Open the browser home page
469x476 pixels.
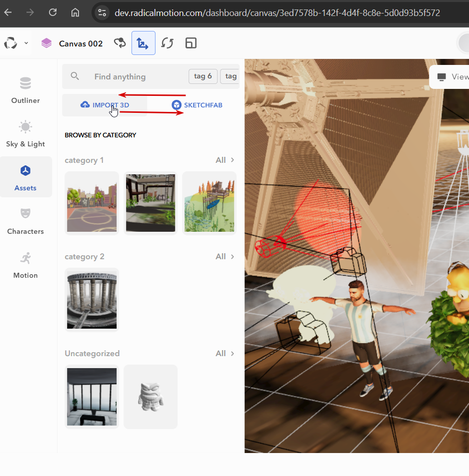click(x=75, y=12)
